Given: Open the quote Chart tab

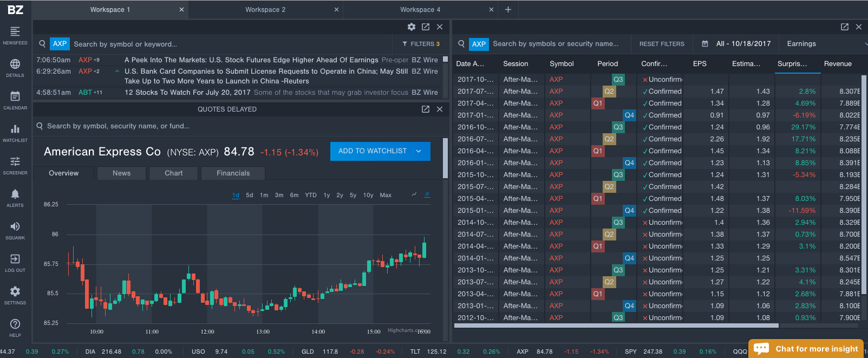Looking at the screenshot, I should (174, 173).
